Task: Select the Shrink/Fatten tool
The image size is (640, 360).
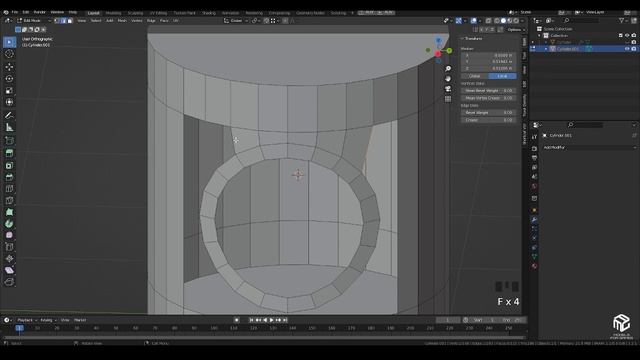Action: tap(9, 258)
